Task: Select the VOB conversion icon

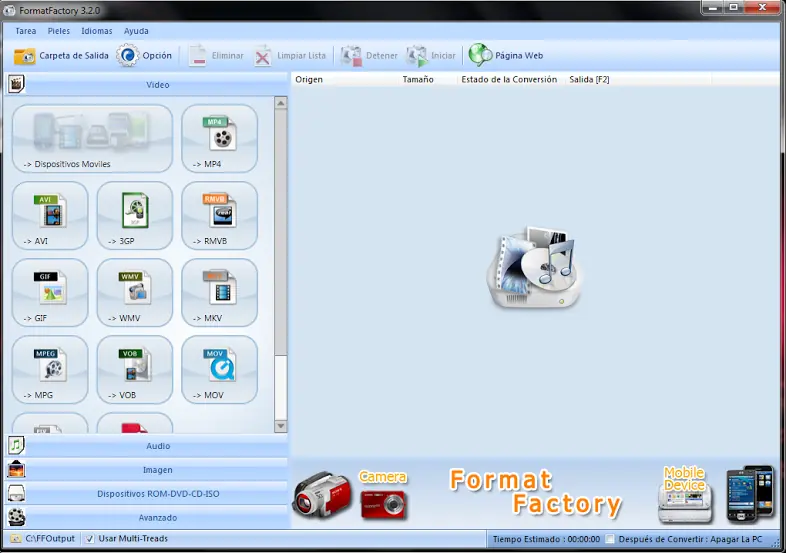Action: tap(135, 370)
